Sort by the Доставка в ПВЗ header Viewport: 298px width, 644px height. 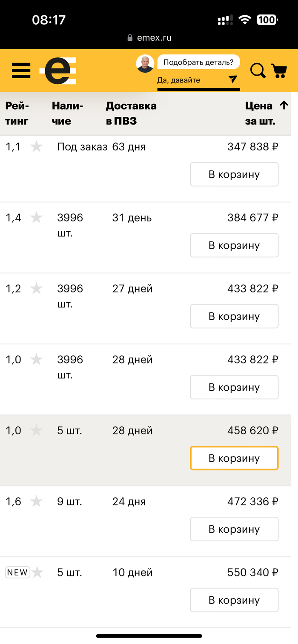pos(131,113)
